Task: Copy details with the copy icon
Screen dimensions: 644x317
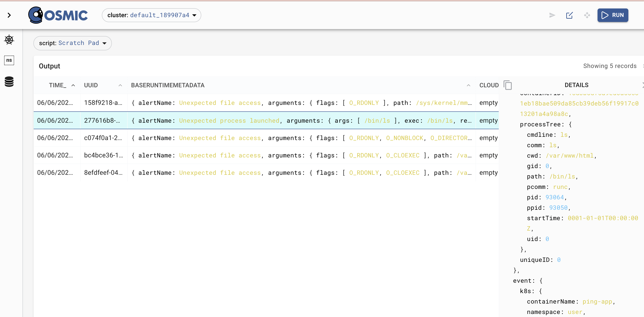Action: (x=508, y=85)
